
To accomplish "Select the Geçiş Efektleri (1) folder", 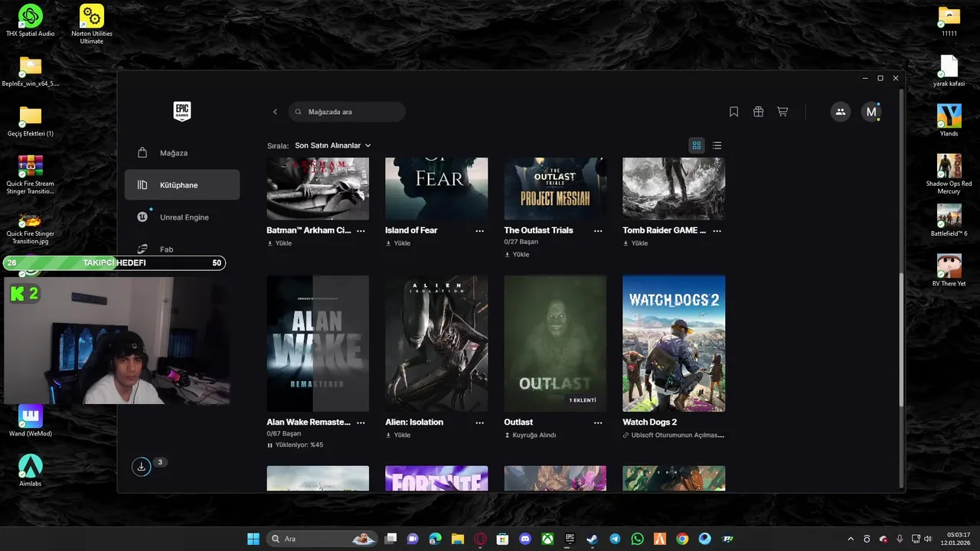I will (x=31, y=122).
